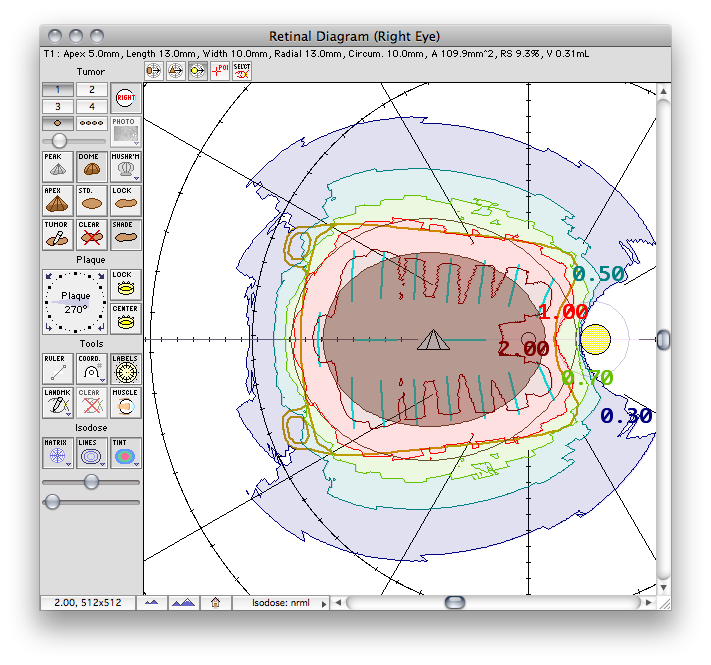This screenshot has width=711, height=665.
Task: Select the Peak tumor shape
Action: pos(58,166)
